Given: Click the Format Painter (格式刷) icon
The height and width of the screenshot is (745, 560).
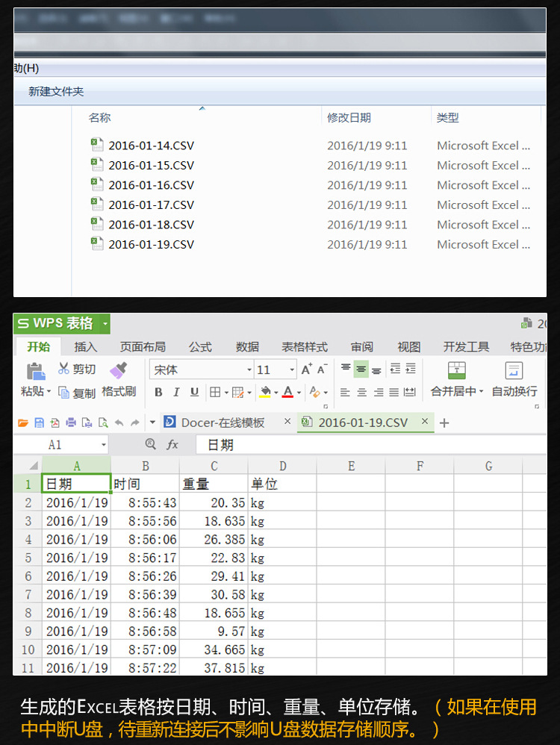Looking at the screenshot, I should click(118, 370).
